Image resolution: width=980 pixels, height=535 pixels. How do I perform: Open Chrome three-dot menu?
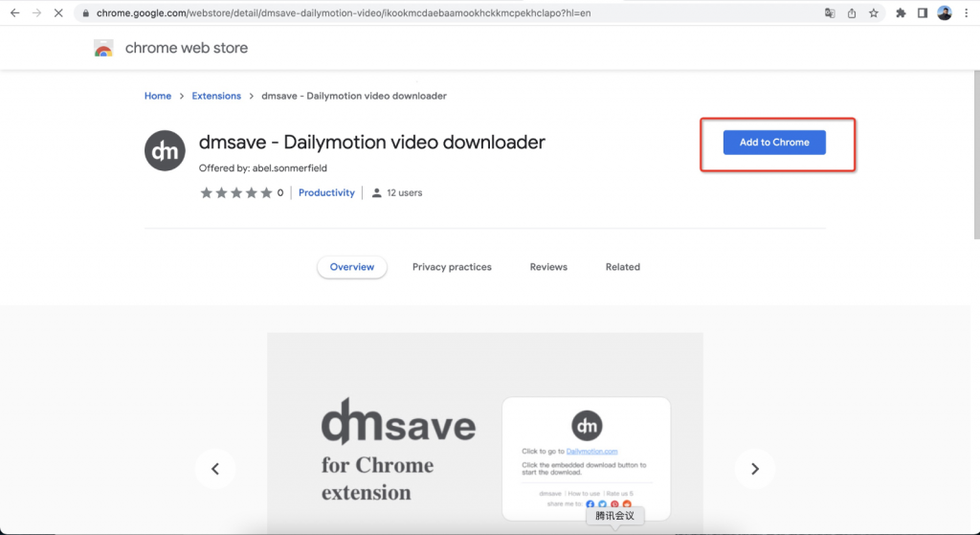click(x=967, y=13)
